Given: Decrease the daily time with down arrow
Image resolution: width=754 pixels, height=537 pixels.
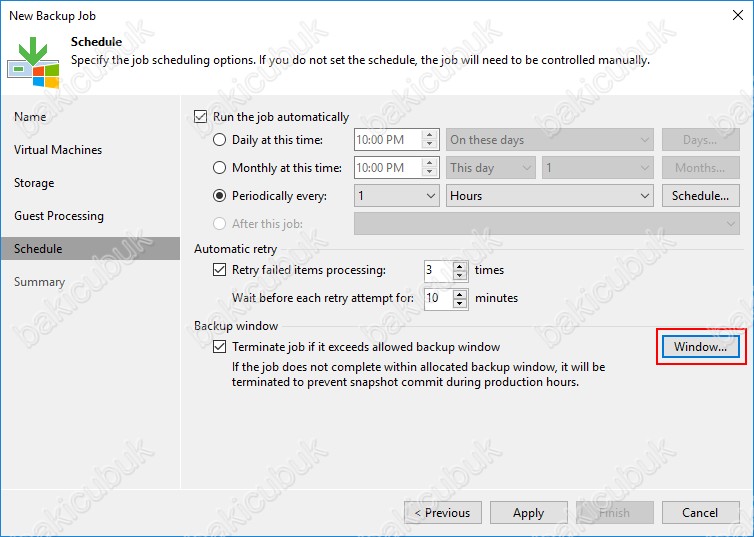Looking at the screenshot, I should click(429, 145).
